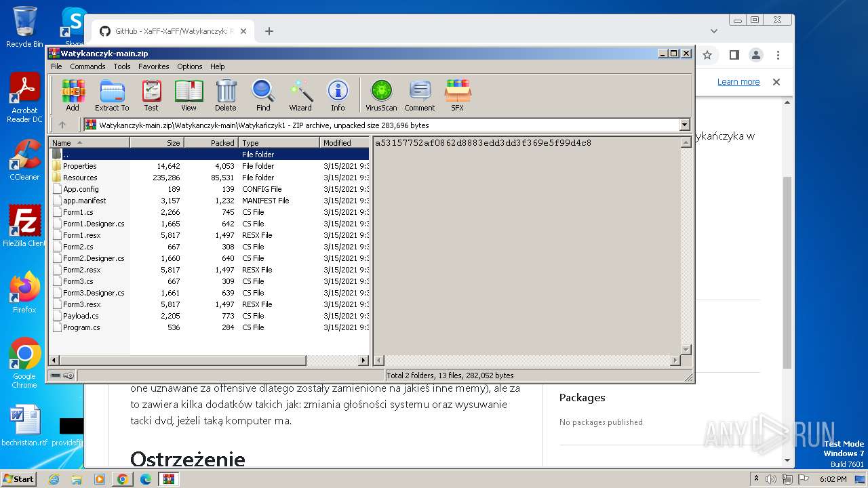Click the taskbar clock showing 6:02 PM
This screenshot has height=488, width=868.
pyautogui.click(x=833, y=479)
